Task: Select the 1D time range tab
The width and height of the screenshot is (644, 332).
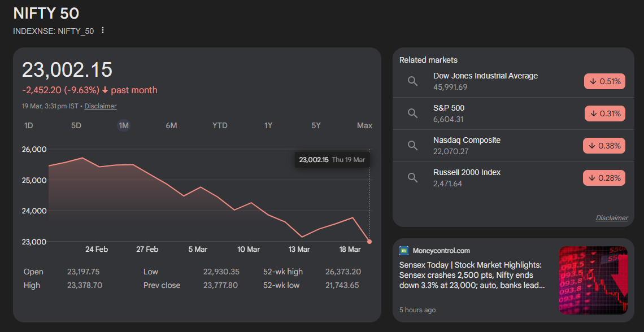Action: 29,125
